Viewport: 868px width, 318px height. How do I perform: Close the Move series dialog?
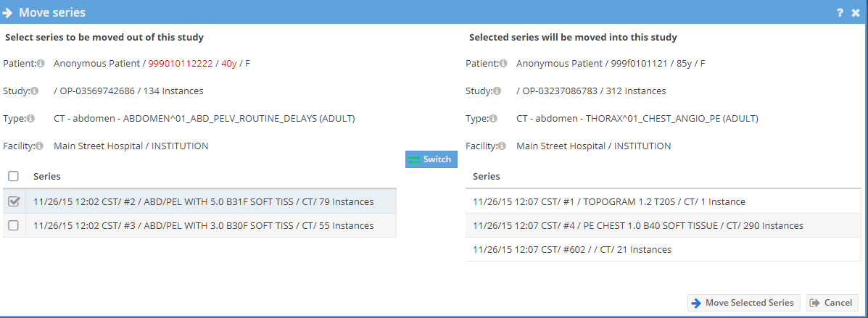tap(856, 12)
